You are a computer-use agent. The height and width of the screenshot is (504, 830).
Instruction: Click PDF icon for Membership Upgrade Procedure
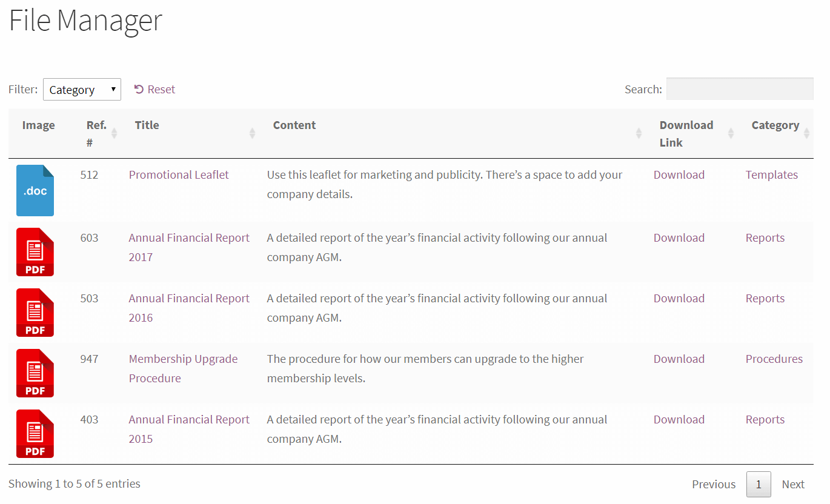35,373
